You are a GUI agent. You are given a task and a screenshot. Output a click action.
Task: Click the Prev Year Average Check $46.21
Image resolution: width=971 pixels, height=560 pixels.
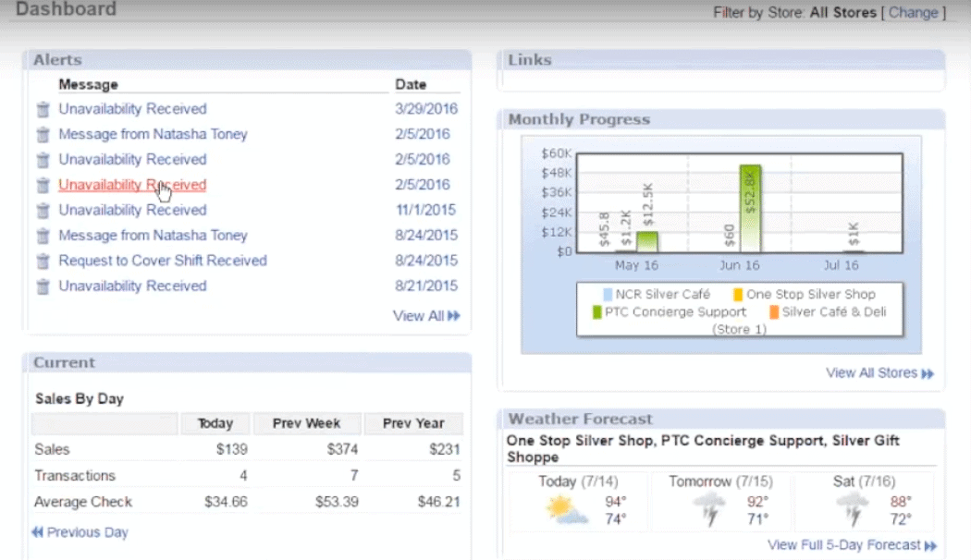pos(439,502)
